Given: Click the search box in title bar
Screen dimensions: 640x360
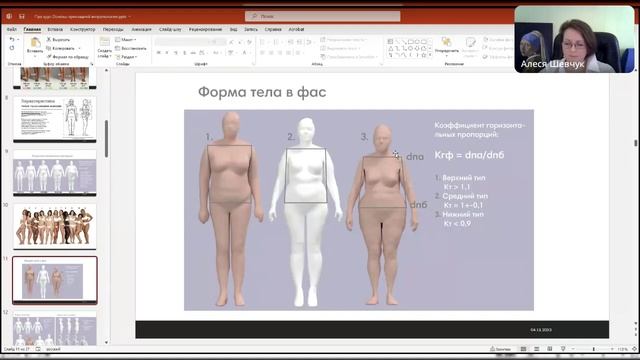Looking at the screenshot, I should pyautogui.click(x=322, y=16).
